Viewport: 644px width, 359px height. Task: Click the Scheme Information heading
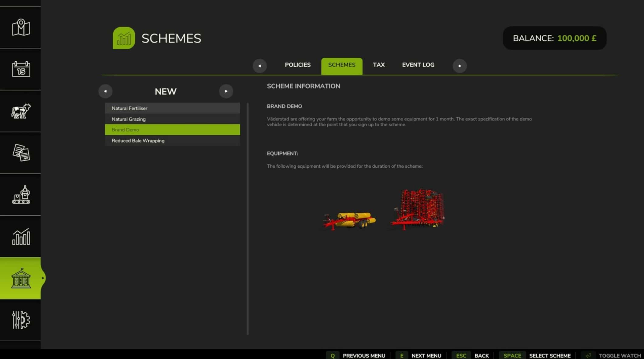click(303, 86)
